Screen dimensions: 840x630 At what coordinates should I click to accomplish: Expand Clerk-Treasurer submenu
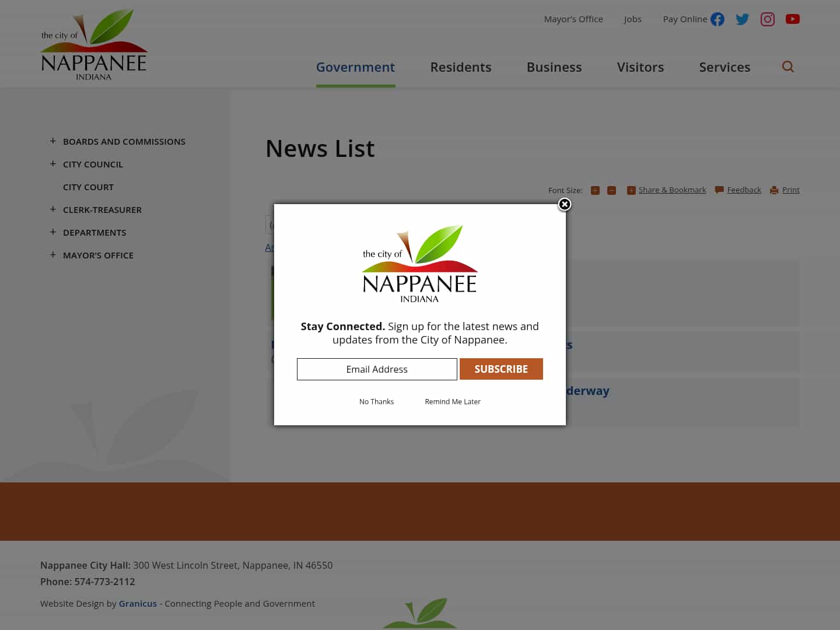(x=53, y=209)
